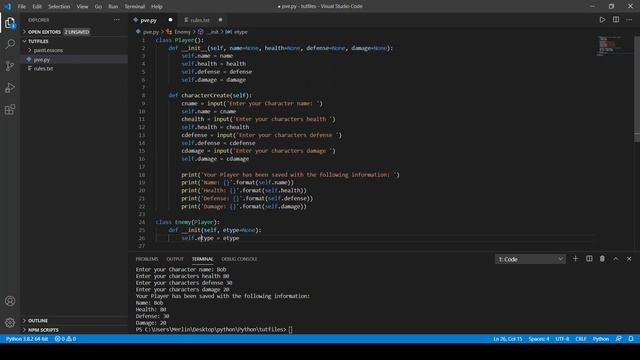The image size is (640, 360).
Task: Change end of line sequence CRLF
Action: (x=580, y=339)
